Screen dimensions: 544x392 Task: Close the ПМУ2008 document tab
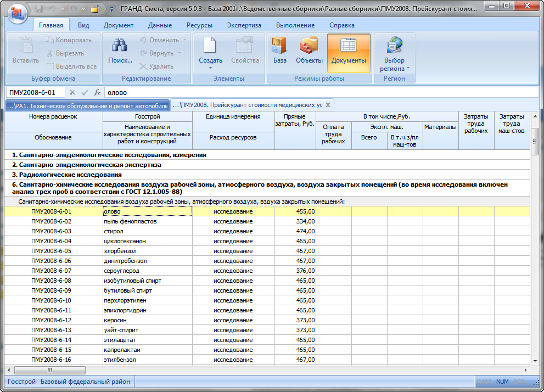pyautogui.click(x=328, y=105)
